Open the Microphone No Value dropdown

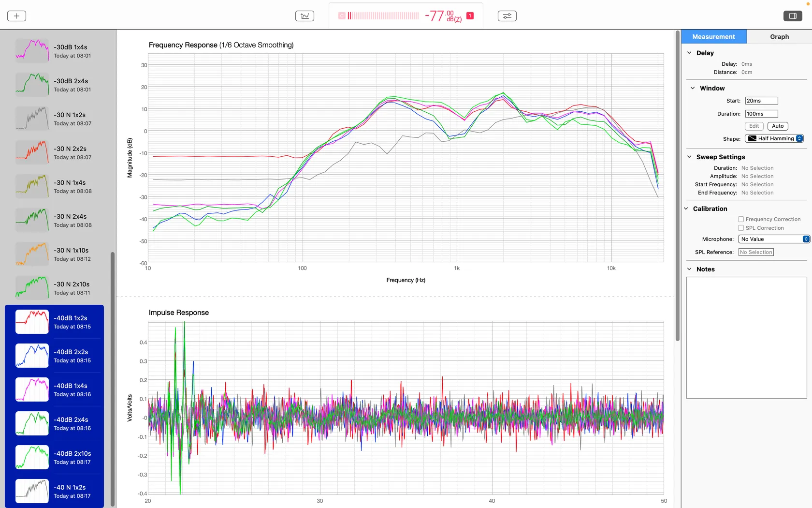click(774, 239)
